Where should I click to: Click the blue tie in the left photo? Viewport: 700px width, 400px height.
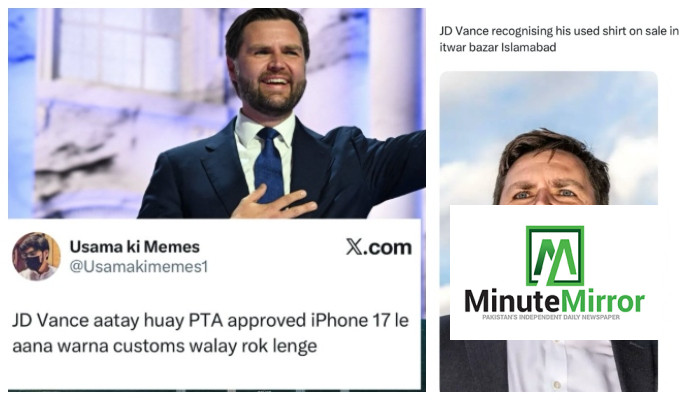pos(269,163)
